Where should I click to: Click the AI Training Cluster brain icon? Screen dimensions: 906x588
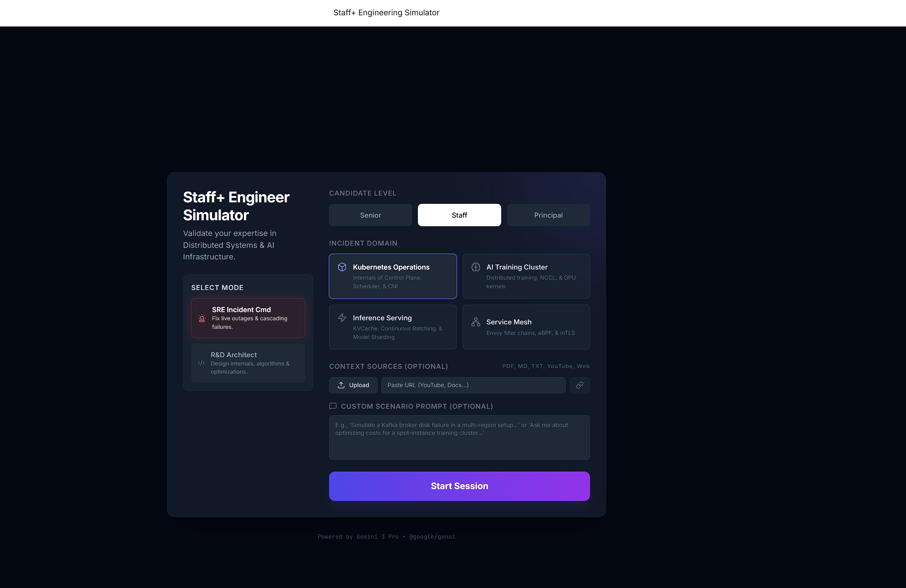476,267
